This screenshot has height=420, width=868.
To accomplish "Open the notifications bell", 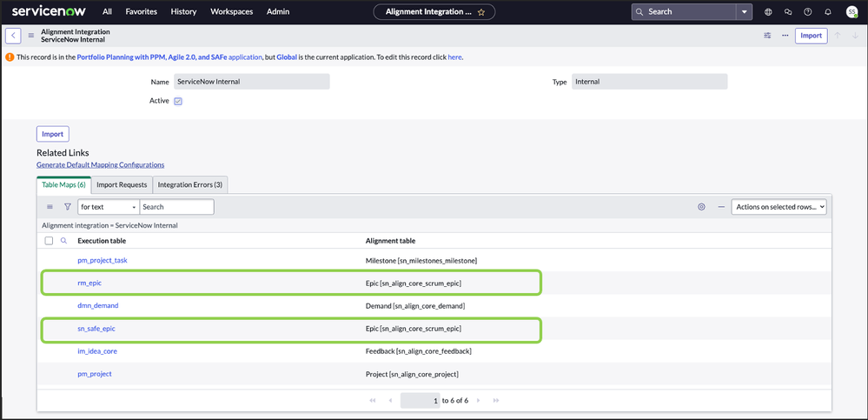I will click(828, 11).
